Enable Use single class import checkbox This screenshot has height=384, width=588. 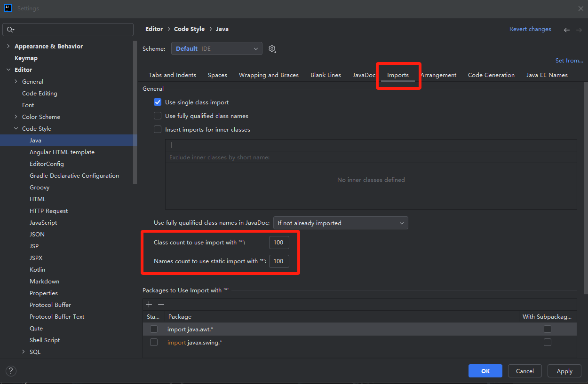[x=158, y=102]
